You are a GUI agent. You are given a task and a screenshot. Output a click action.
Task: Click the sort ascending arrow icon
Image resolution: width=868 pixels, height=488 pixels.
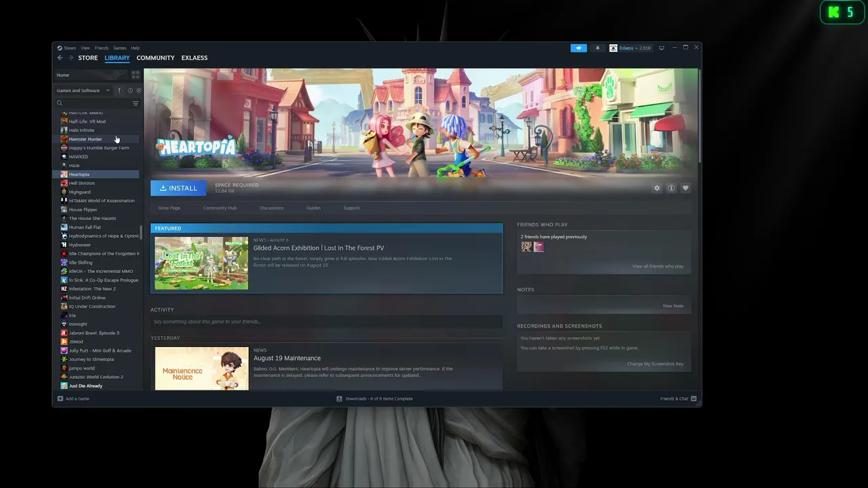[x=119, y=90]
